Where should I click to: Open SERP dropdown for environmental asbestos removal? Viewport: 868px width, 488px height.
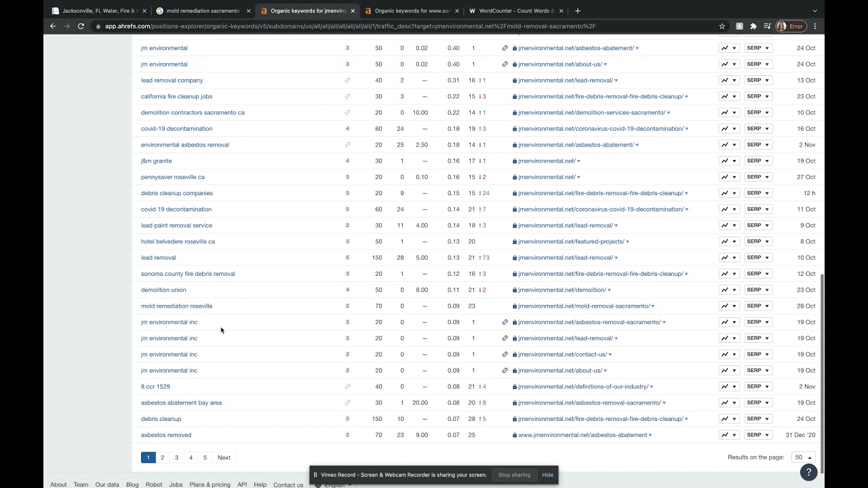pos(758,145)
